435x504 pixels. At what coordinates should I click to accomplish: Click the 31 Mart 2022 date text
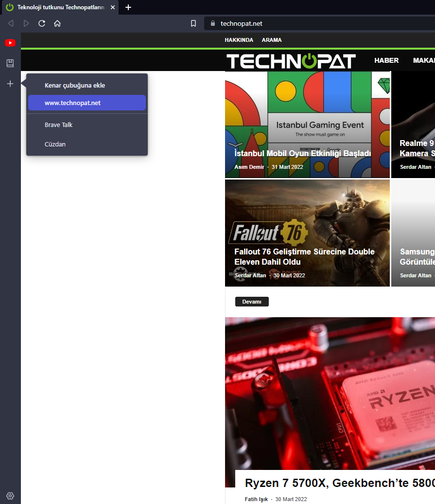[287, 167]
